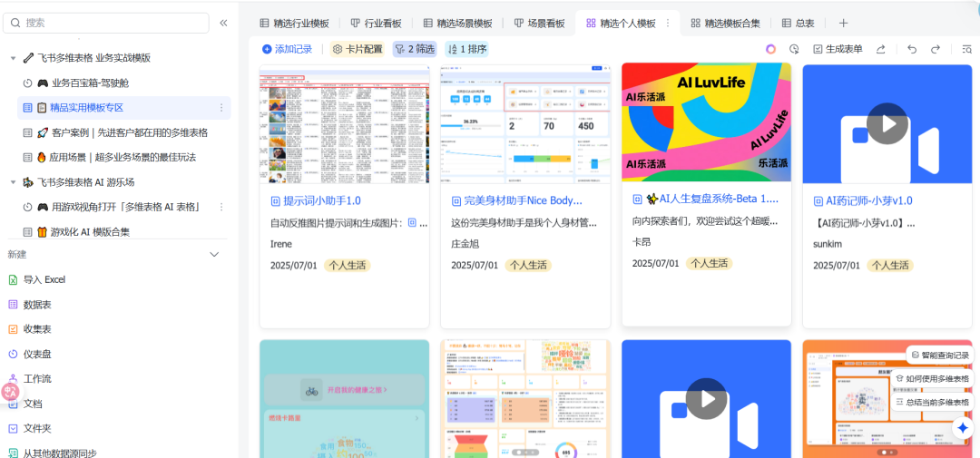Open the 2 筛选 filter dropdown
Screen dimensions: 980x458
[x=415, y=49]
